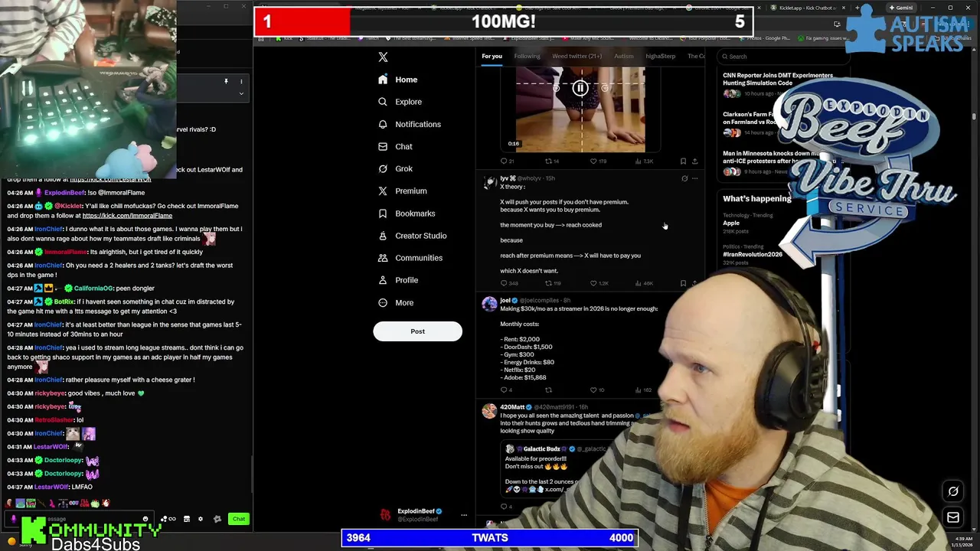View analytics of lyv's post (46K)

click(644, 283)
